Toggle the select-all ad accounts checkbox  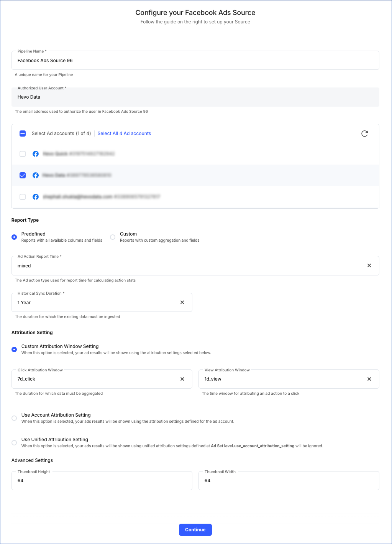point(23,134)
